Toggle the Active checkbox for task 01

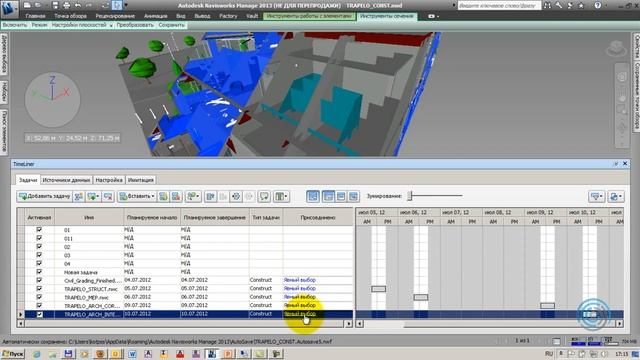[x=39, y=230]
